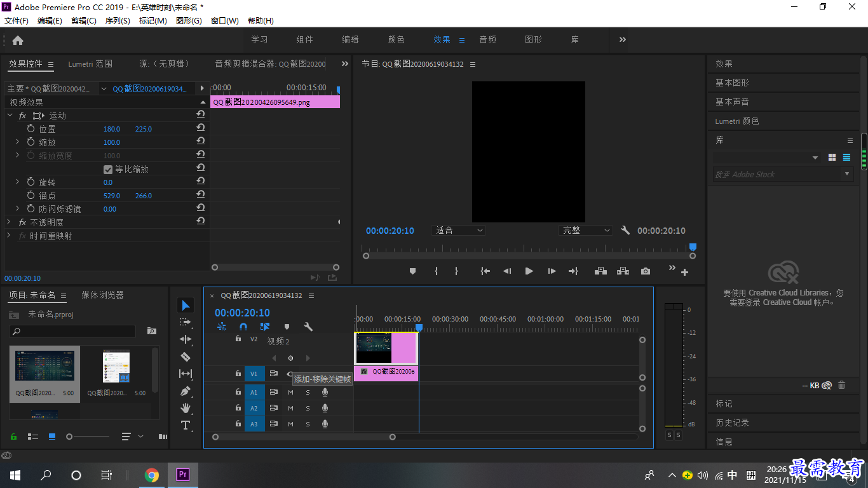Viewport: 868px width, 488px height.
Task: Open the 序列(S) menu
Action: [x=118, y=21]
